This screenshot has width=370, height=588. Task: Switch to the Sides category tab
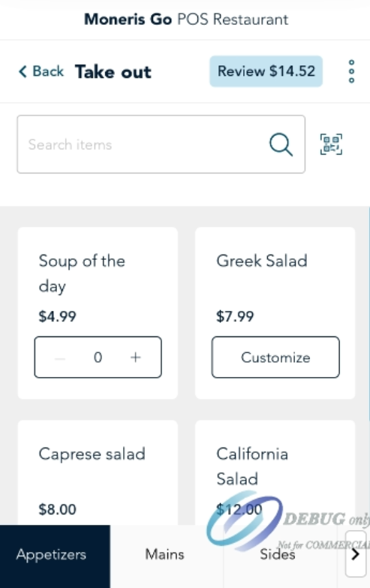[x=278, y=554]
